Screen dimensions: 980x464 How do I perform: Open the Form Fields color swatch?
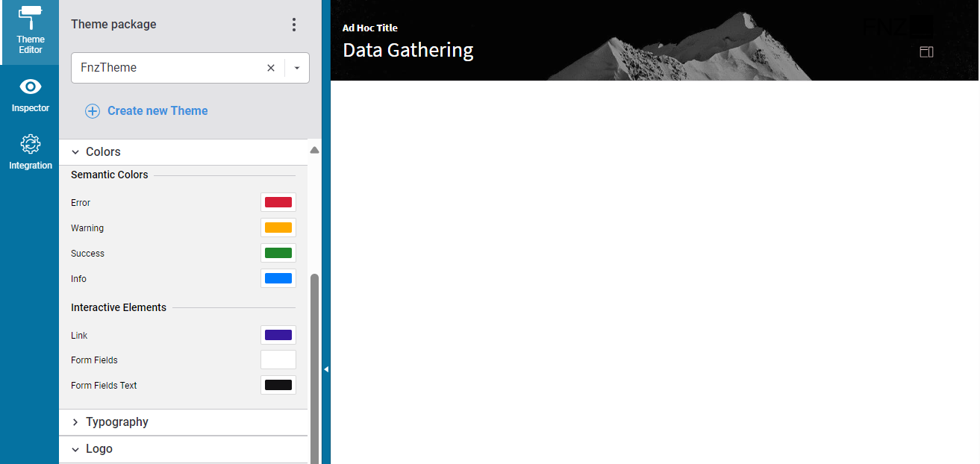(278, 360)
